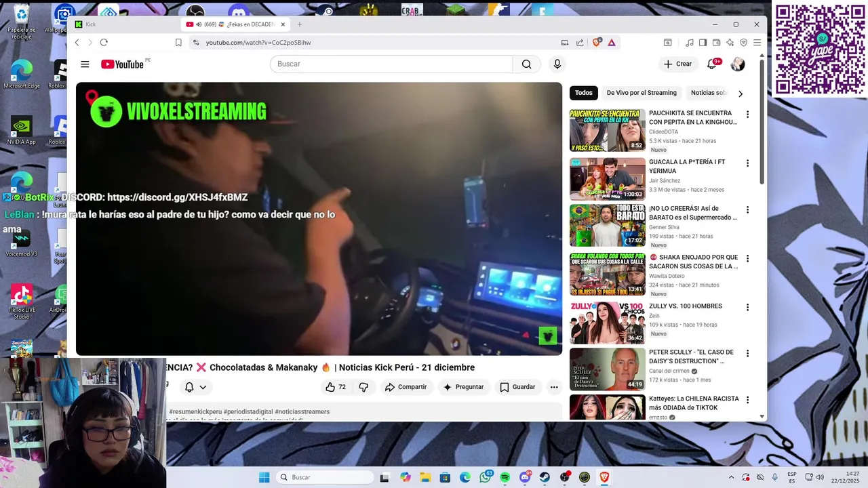The height and width of the screenshot is (488, 868).
Task: Open Katteyes La CHILENA RACISTA video title
Action: 694,403
